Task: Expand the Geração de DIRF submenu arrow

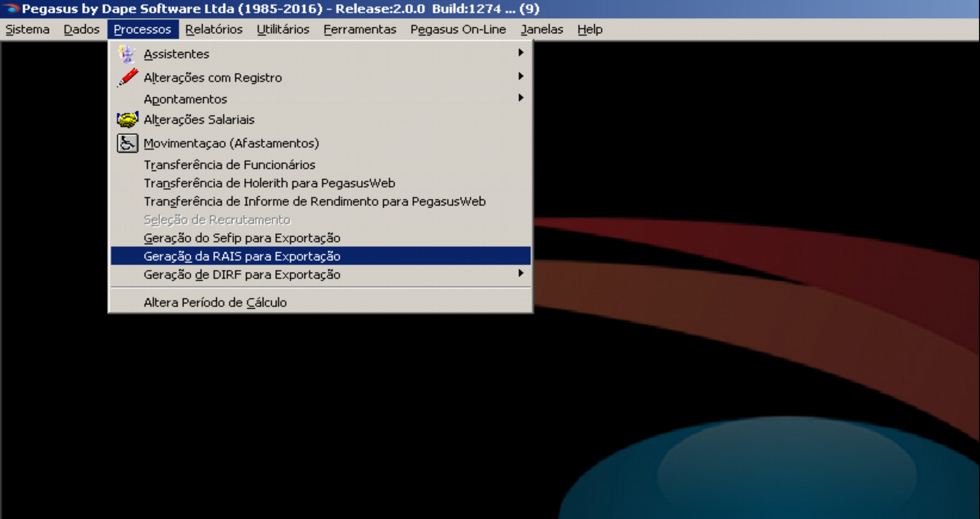Action: (521, 274)
